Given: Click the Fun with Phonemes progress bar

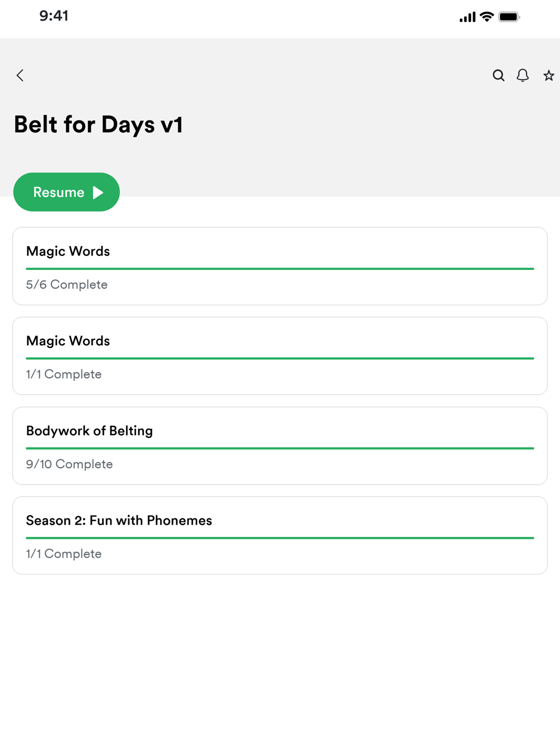Looking at the screenshot, I should (280, 538).
